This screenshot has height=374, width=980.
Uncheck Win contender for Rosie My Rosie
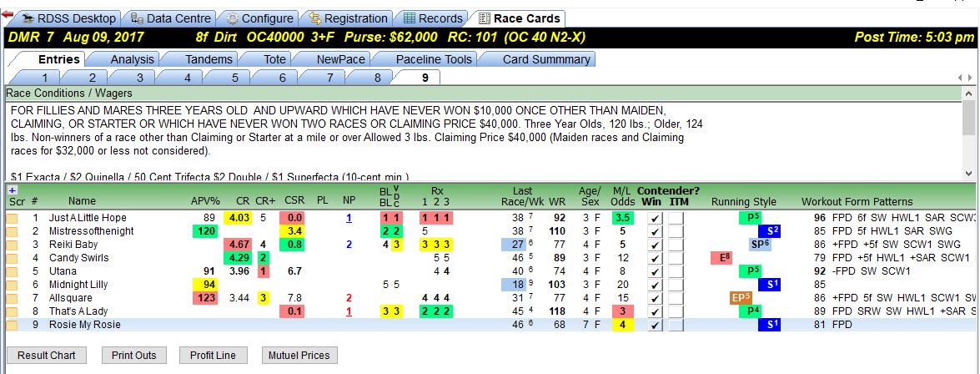click(655, 326)
